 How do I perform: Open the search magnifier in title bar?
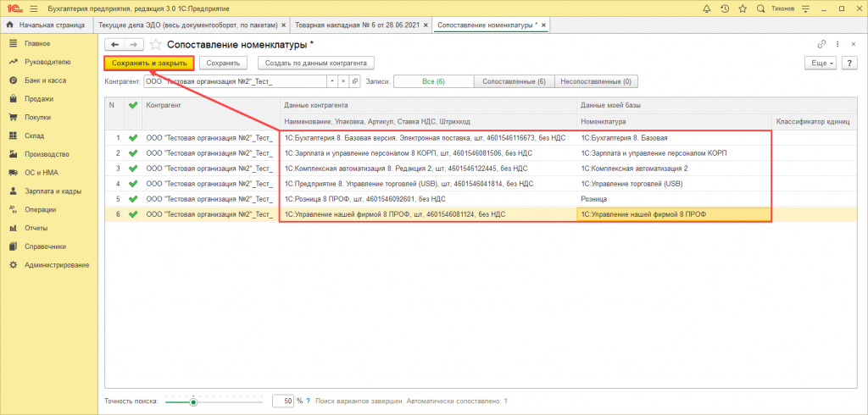point(760,8)
